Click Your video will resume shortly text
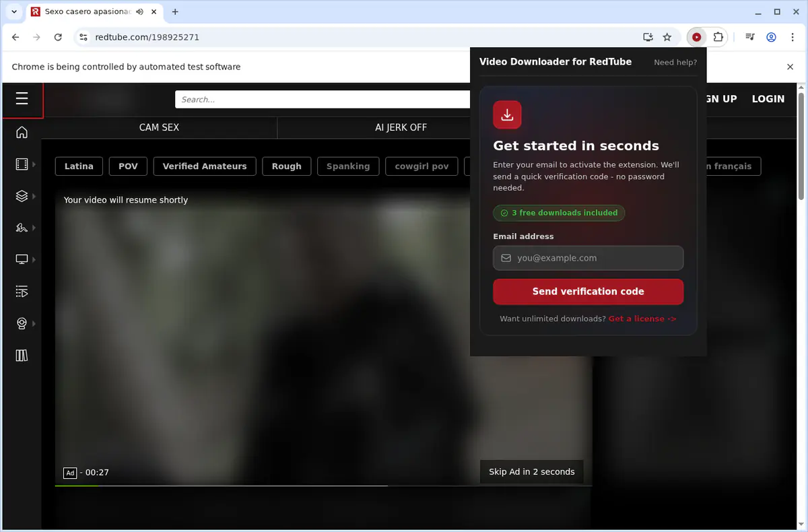 (126, 200)
